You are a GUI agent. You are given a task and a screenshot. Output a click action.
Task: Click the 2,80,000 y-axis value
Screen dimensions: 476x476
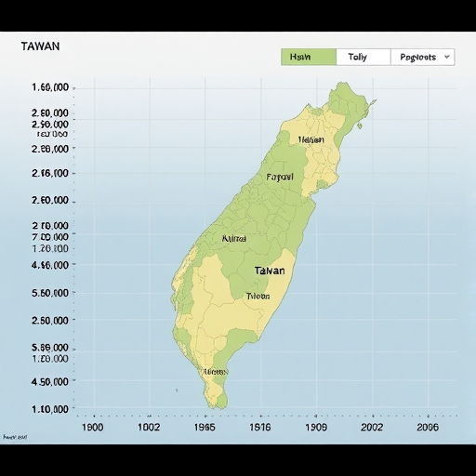[x=50, y=113]
